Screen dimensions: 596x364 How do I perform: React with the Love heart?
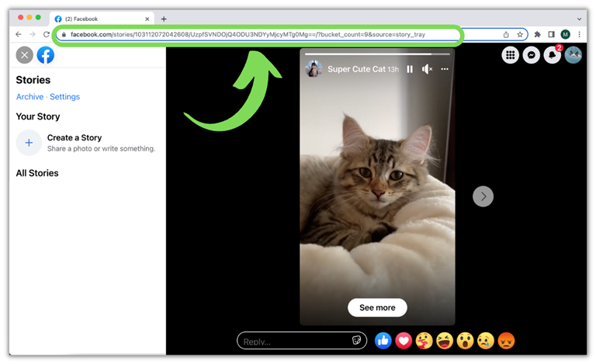click(x=404, y=341)
